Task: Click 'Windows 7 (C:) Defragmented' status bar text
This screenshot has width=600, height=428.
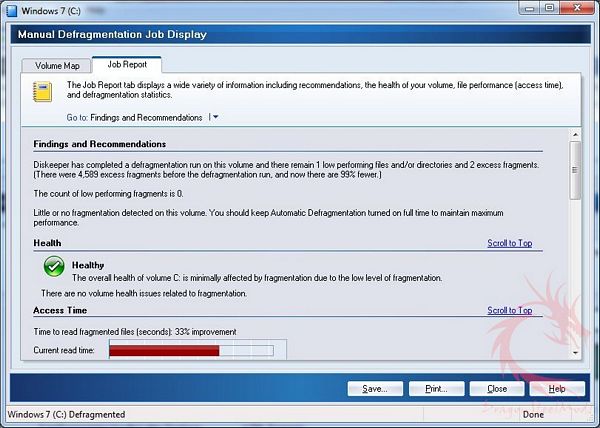Action: (x=66, y=415)
